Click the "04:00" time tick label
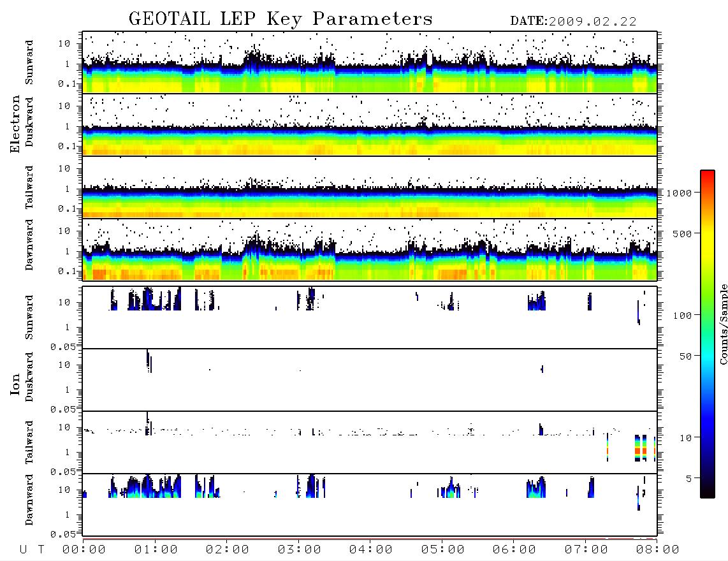Image resolution: width=728 pixels, height=561 pixels. [x=371, y=550]
